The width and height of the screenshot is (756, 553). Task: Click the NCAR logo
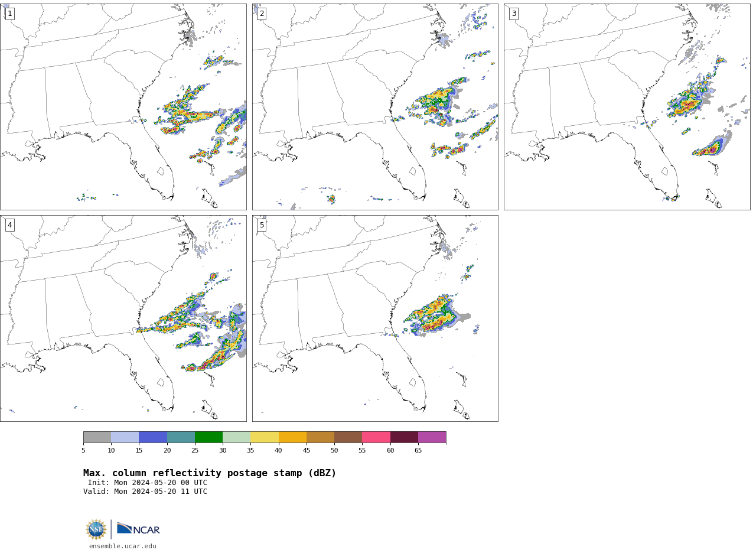[x=138, y=529]
